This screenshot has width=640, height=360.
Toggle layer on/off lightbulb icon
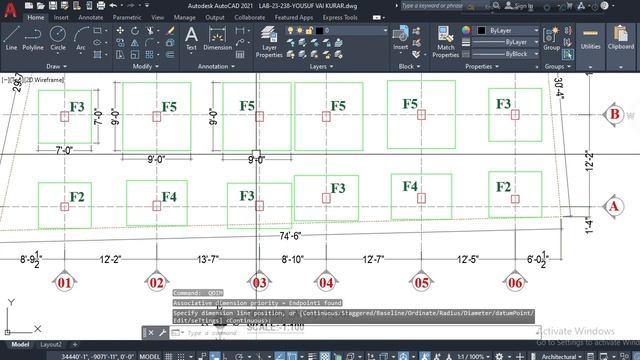click(x=290, y=31)
